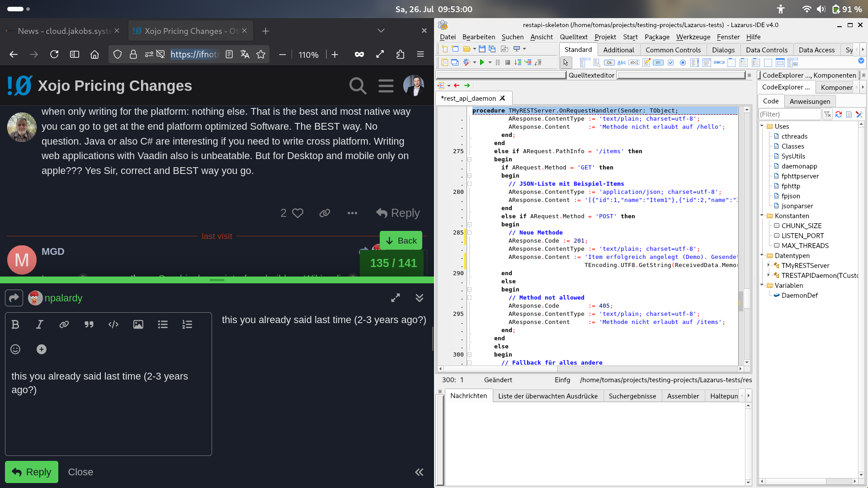Collapse the Uses node in CodeExplorer
Viewport: 868px width, 488px height.
[762, 126]
